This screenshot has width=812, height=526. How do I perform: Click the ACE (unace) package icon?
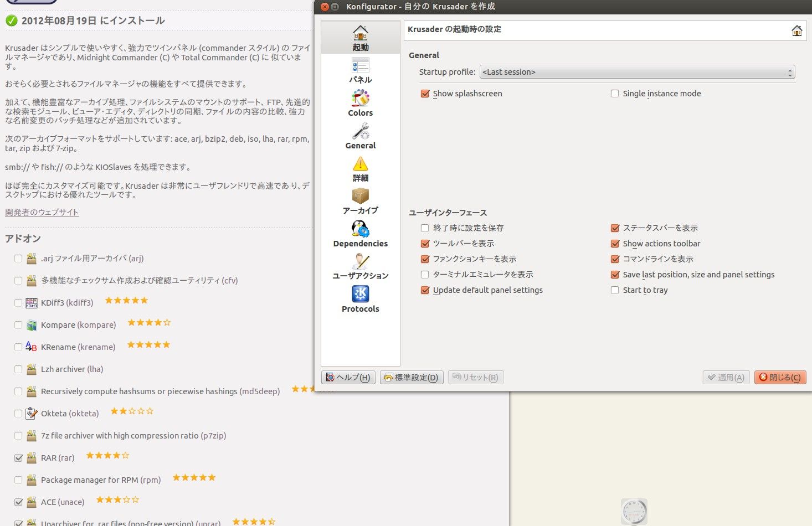coord(32,502)
